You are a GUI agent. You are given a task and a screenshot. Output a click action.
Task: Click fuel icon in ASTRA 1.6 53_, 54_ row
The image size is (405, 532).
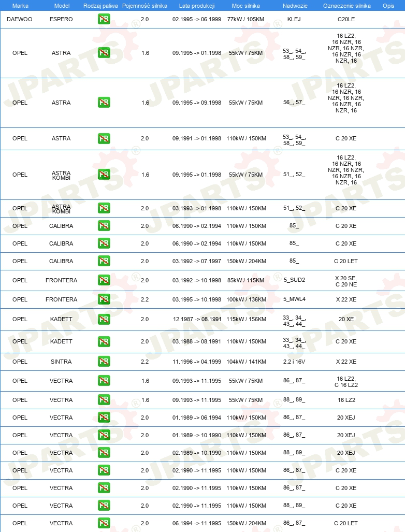pos(104,53)
